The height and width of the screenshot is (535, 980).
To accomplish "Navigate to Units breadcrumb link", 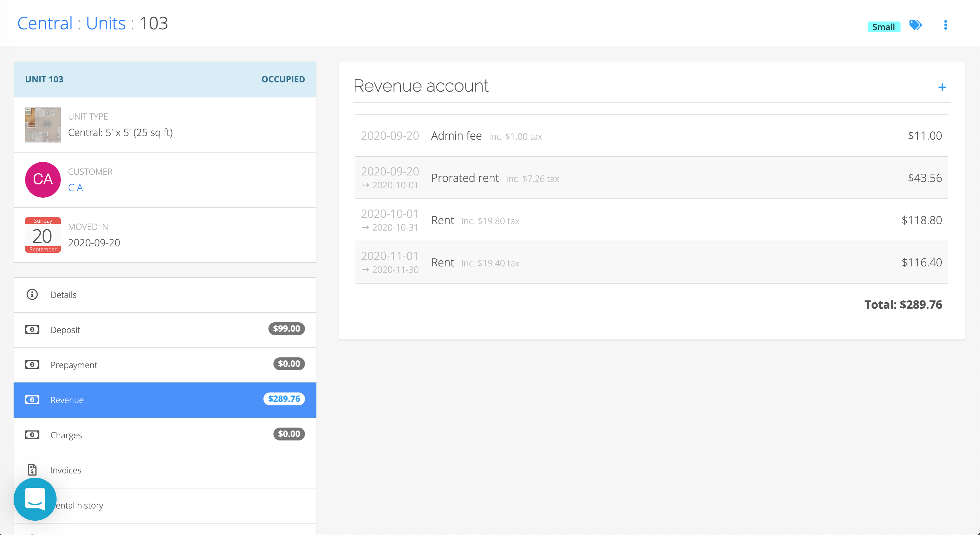I will [106, 24].
